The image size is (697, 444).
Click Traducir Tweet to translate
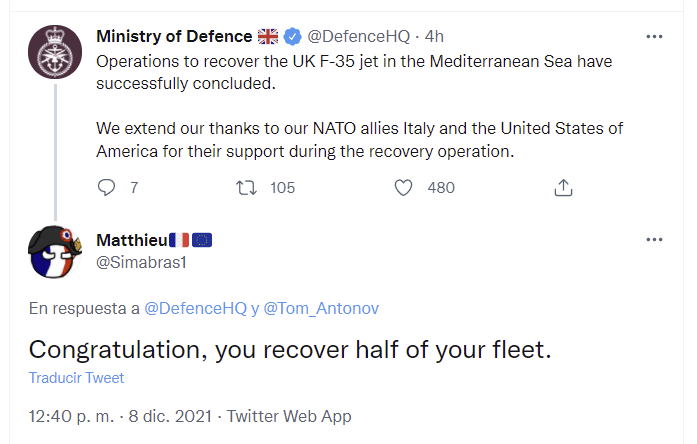click(76, 378)
